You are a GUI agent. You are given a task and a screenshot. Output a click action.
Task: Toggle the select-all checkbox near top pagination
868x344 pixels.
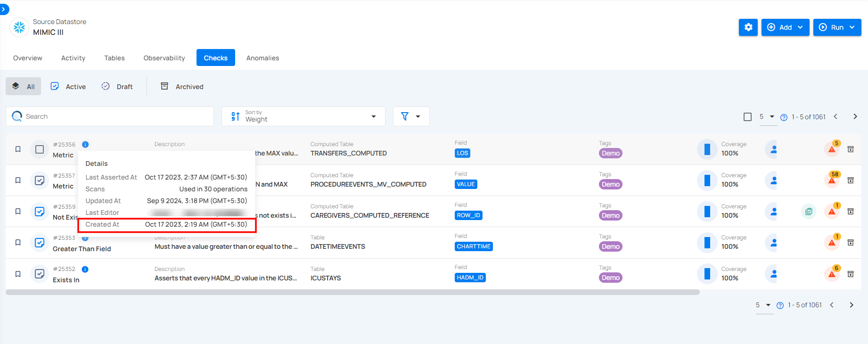(x=747, y=117)
